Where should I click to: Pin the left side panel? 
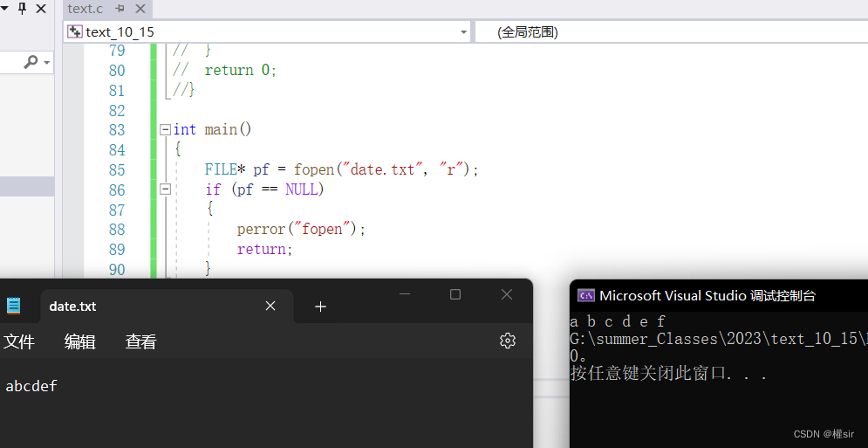(22, 9)
